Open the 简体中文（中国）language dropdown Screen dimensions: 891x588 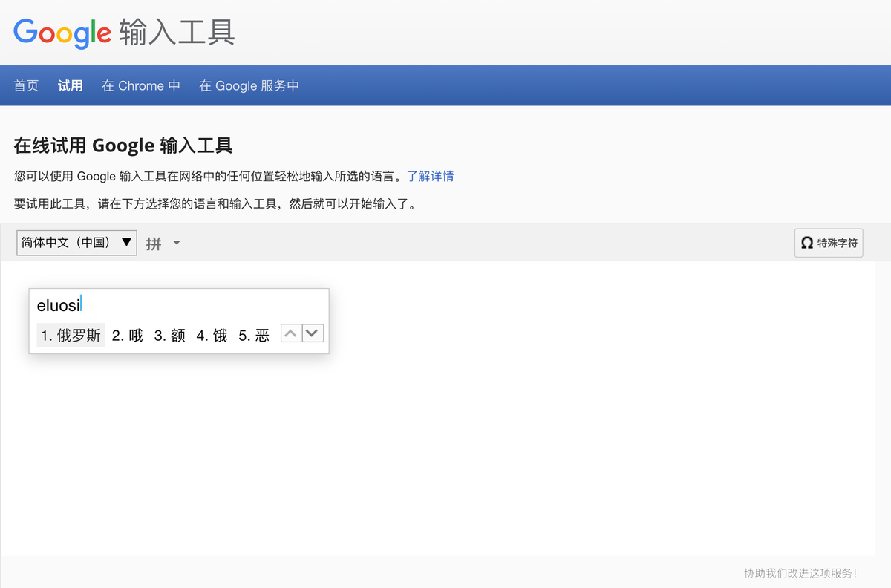pos(76,242)
